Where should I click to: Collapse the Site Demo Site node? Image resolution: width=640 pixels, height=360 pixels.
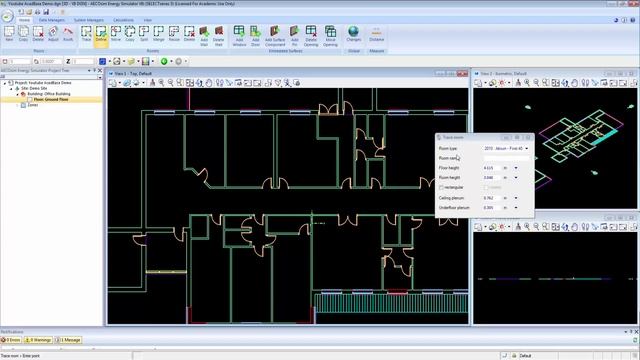11,88
